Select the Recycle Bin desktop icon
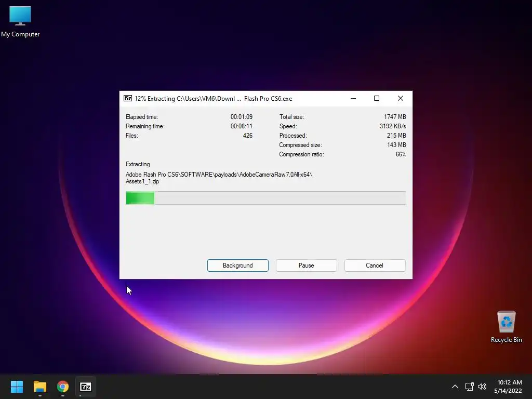Image resolution: width=532 pixels, height=399 pixels. point(506,327)
